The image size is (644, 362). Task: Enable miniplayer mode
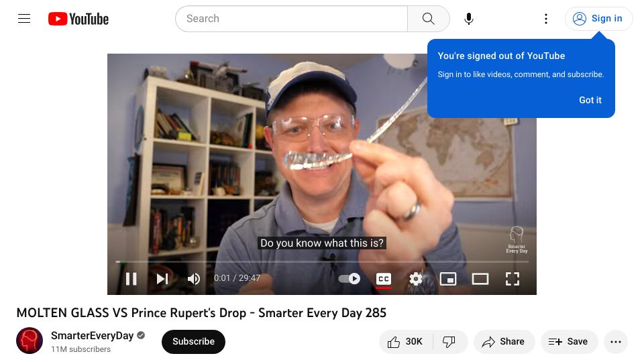click(447, 279)
